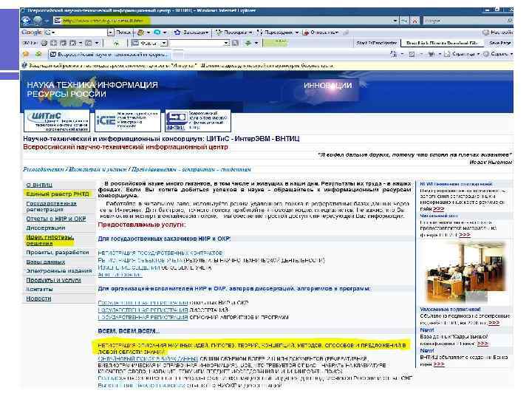This screenshot has width=532, height=399.
Task: Click the Поиск button on Google toolbar
Action: (123, 33)
